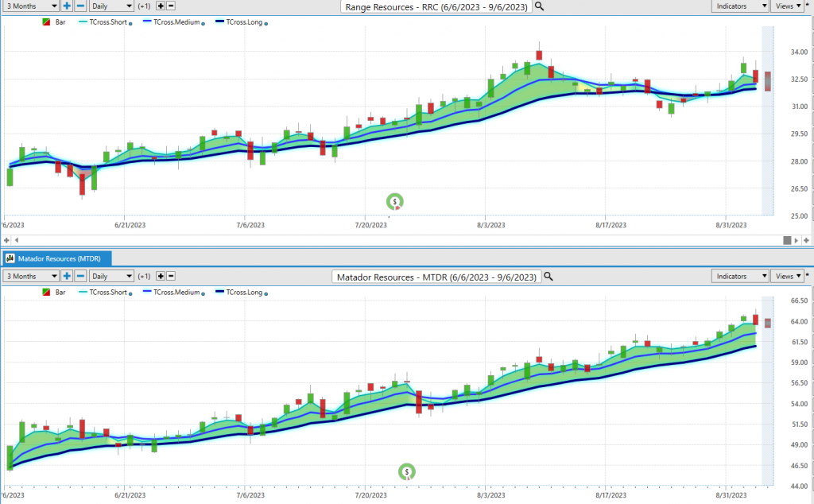
Task: Open the Indicators dropdown in the MTDR chart
Action: click(740, 276)
